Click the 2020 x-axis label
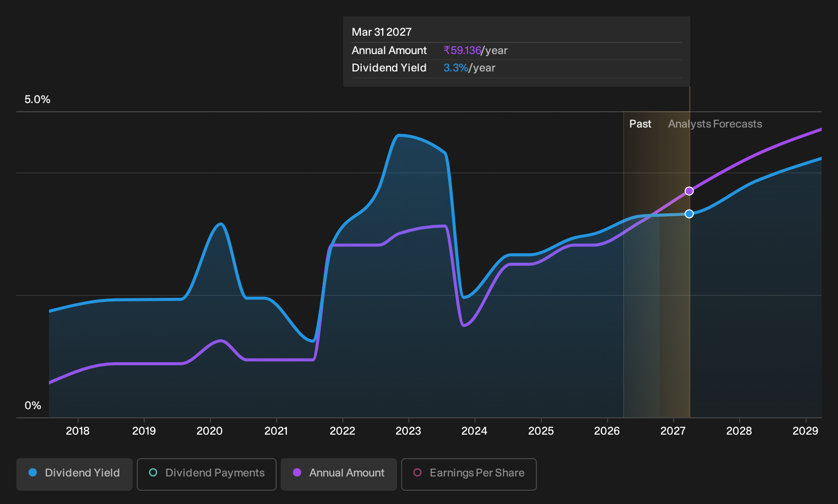Viewport: 838px width, 504px height. click(x=210, y=431)
